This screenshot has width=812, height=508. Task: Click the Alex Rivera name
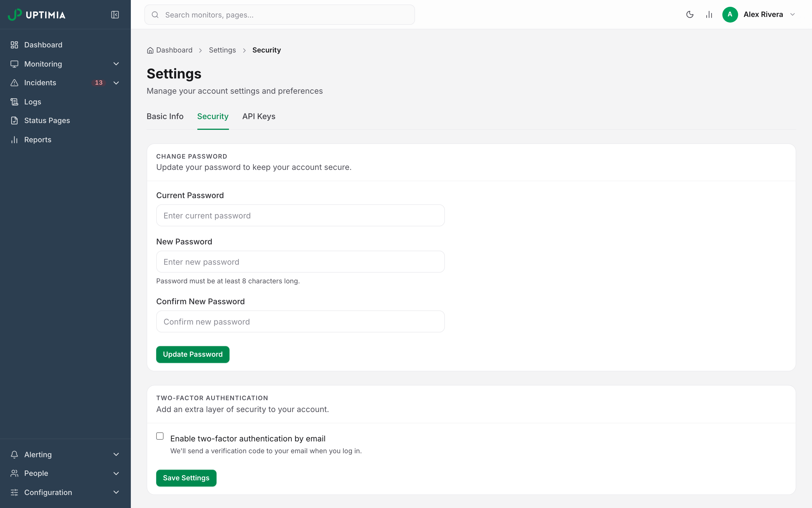click(763, 14)
